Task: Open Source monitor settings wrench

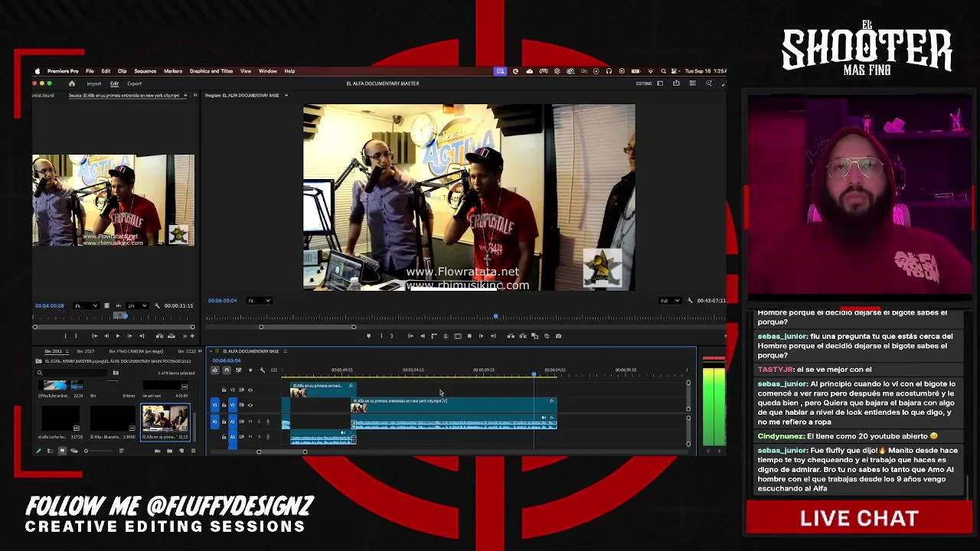Action: [x=157, y=306]
